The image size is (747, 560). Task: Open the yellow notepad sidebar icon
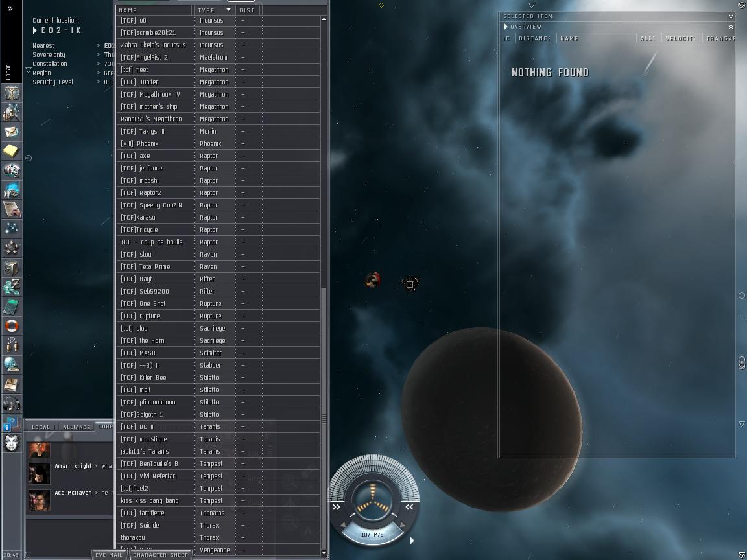click(12, 151)
